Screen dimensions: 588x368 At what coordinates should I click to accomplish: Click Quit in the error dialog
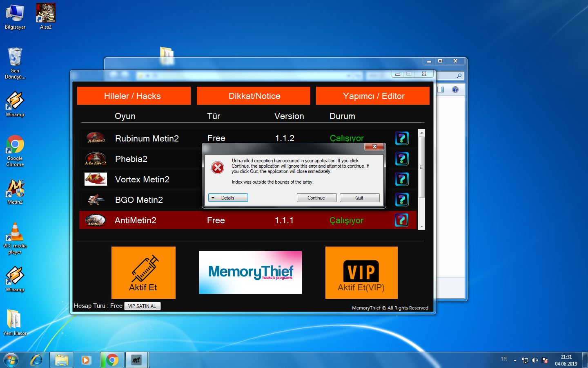tap(359, 198)
